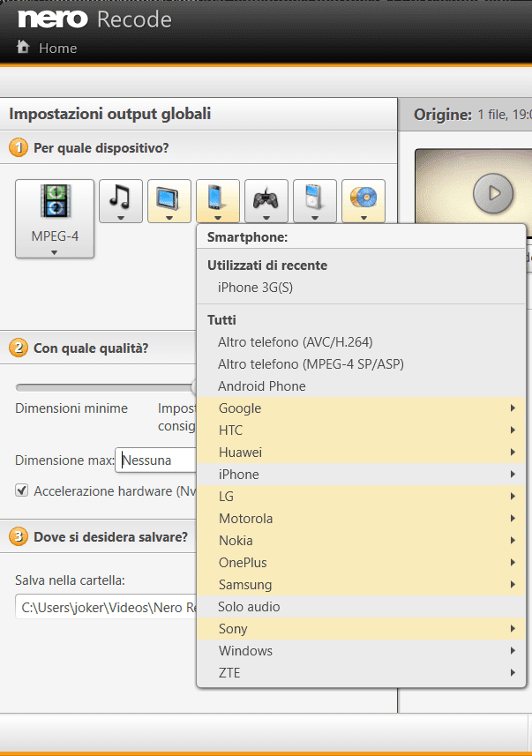Click the Salva nella cartella path field
532x756 pixels.
point(106,607)
